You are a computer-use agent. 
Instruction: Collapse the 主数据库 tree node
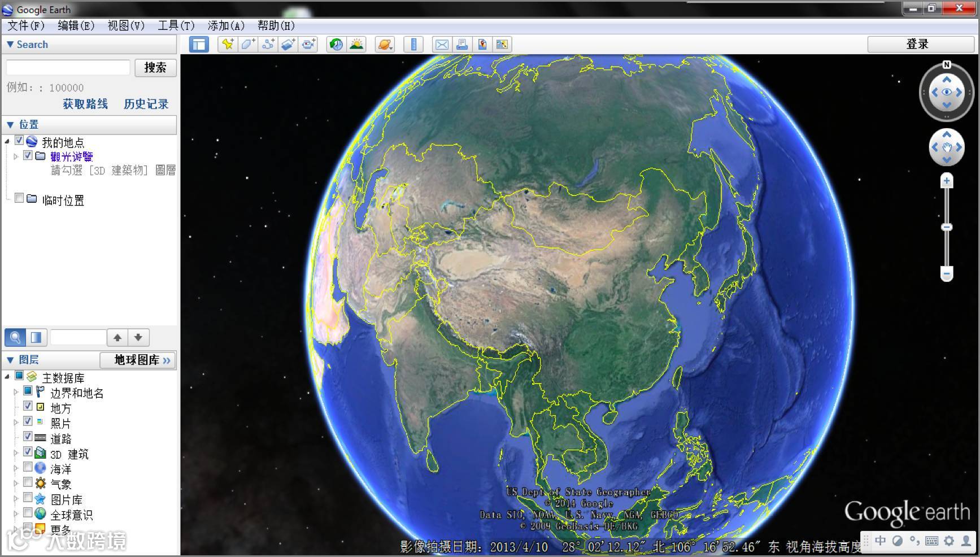7,377
